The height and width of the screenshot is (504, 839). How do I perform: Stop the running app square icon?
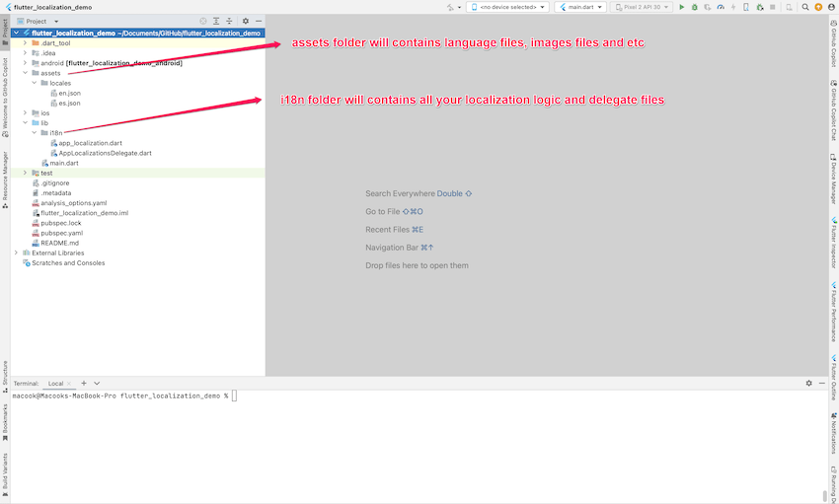coord(773,7)
